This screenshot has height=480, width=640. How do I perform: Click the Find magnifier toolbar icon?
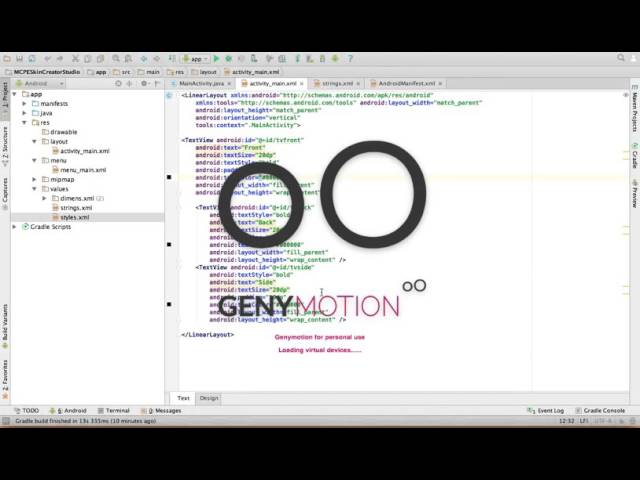(116, 59)
